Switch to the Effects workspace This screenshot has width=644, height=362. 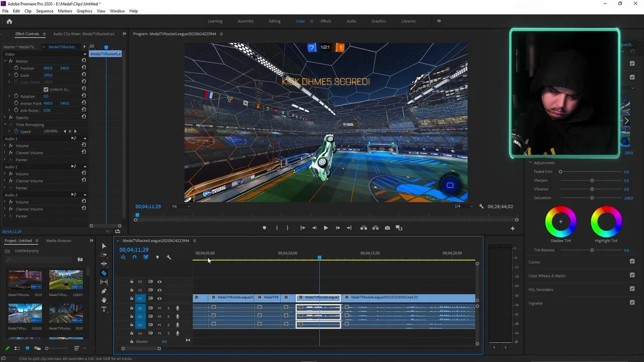point(326,21)
